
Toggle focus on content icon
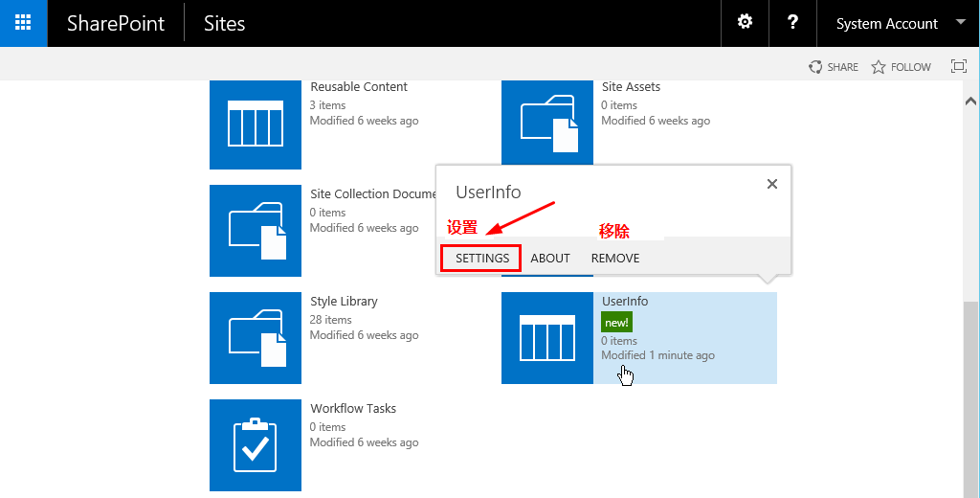958,67
